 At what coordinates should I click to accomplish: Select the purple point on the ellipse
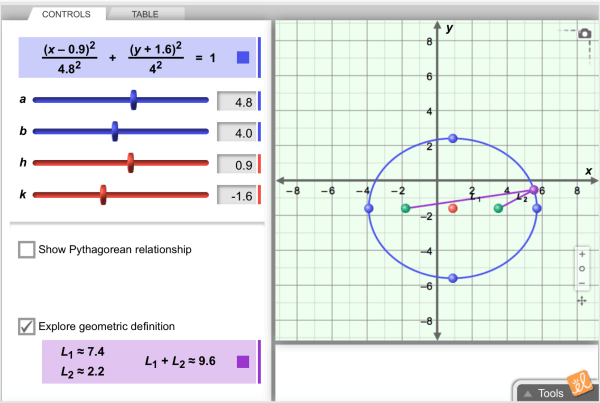pos(533,189)
